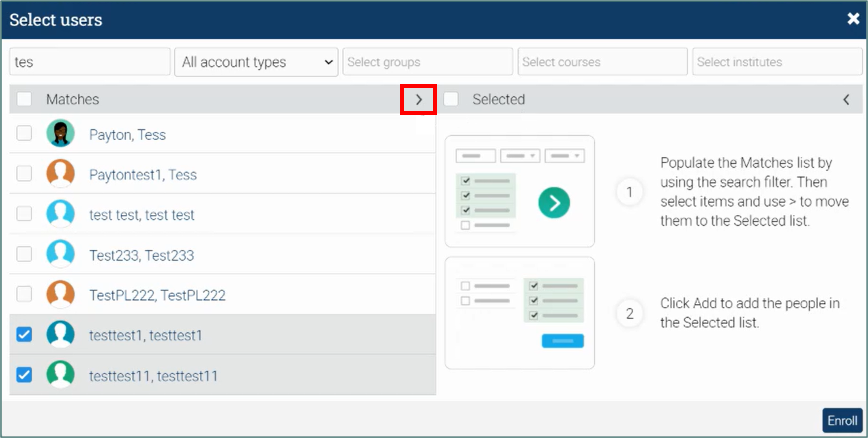Check the Matches select-all checkbox
The height and width of the screenshot is (438, 868).
[24, 99]
